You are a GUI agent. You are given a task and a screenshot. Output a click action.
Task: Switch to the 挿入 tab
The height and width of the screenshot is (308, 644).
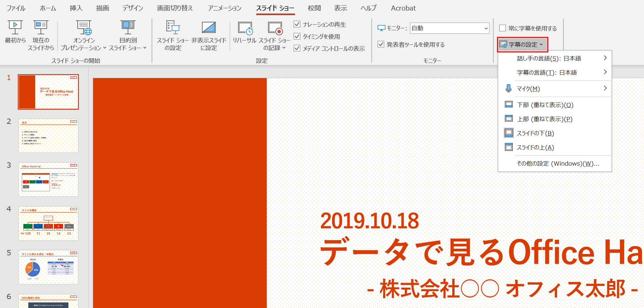76,8
